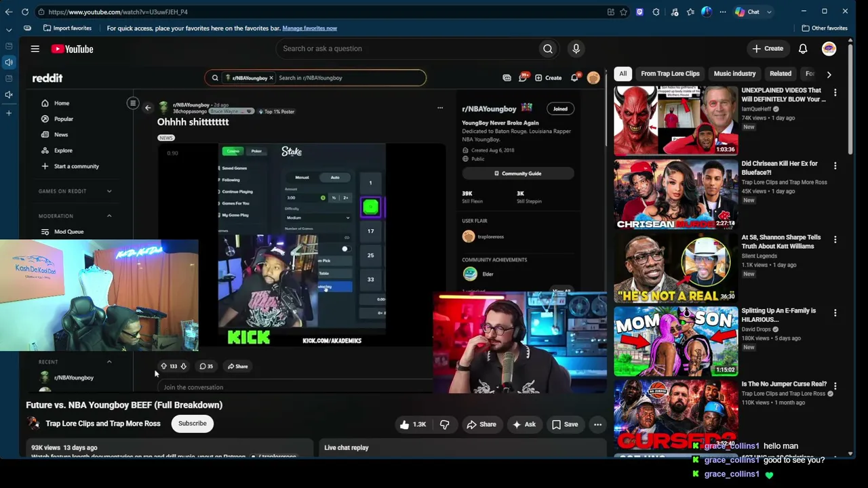Go to YouTube home via the logo

[x=72, y=49]
